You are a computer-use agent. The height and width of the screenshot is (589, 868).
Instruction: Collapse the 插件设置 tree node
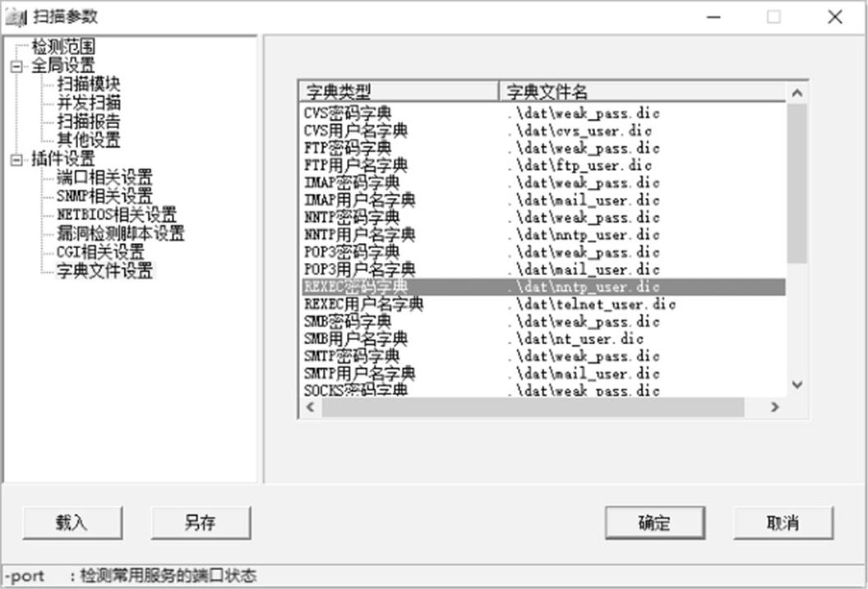(x=16, y=160)
